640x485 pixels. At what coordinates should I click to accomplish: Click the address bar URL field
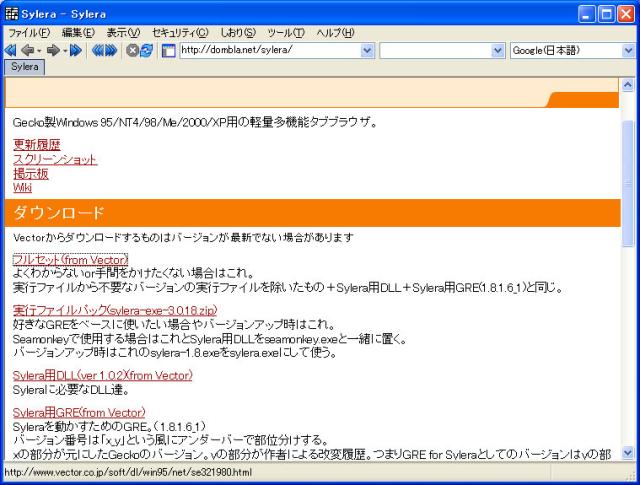pyautogui.click(x=270, y=51)
